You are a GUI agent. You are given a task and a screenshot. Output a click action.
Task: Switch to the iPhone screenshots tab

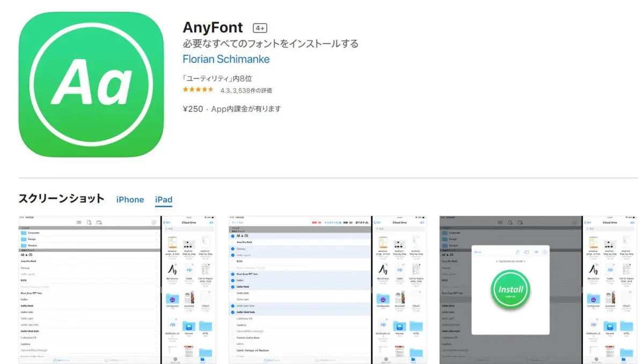click(130, 200)
